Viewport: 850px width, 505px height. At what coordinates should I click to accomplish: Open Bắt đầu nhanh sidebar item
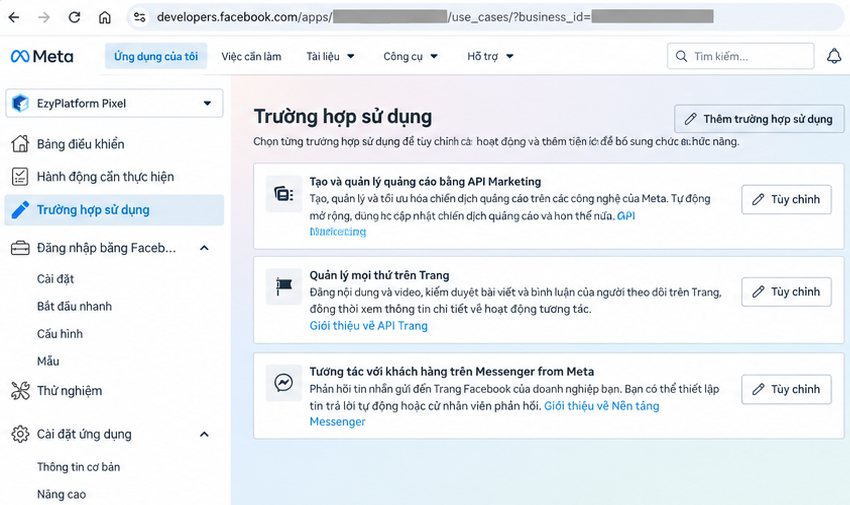[x=74, y=306]
